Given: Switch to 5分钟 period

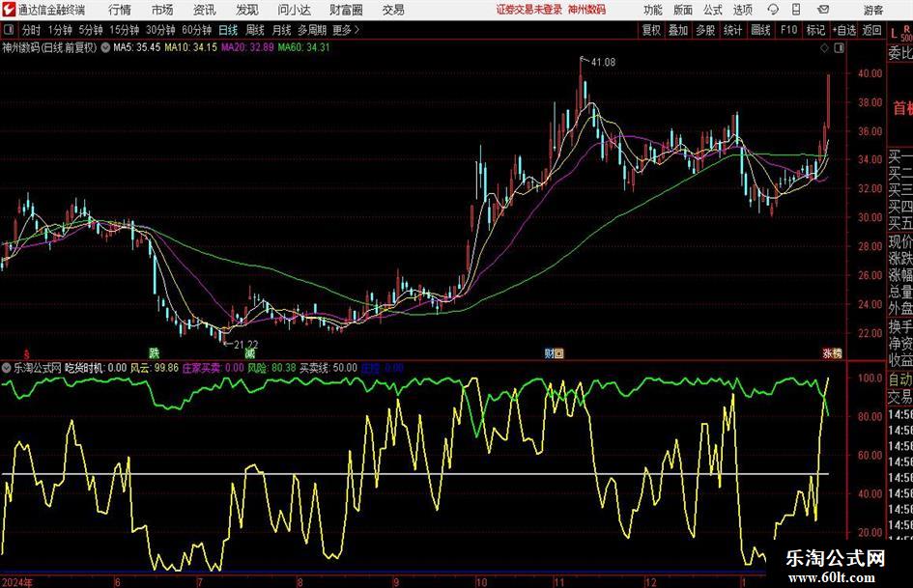Looking at the screenshot, I should click(91, 30).
